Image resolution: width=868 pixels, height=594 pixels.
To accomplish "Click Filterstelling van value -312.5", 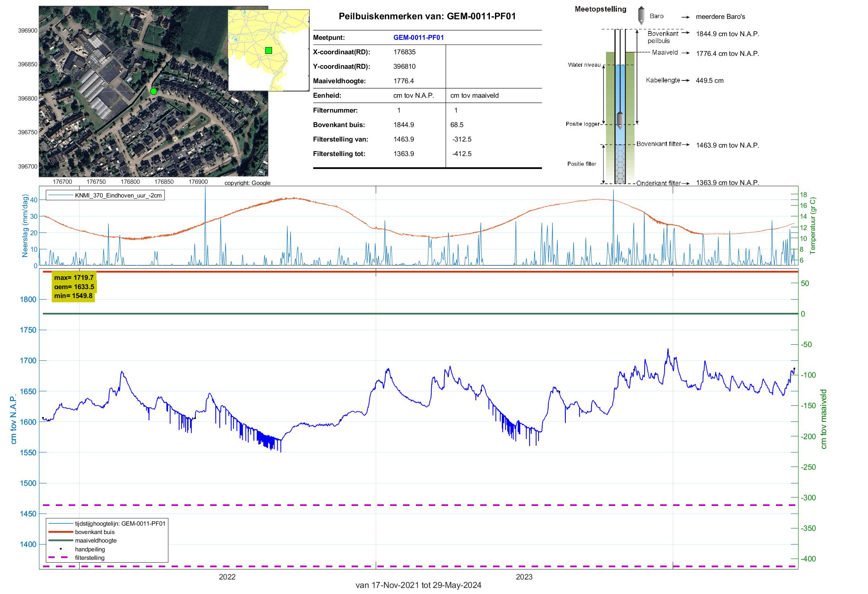I will point(462,139).
